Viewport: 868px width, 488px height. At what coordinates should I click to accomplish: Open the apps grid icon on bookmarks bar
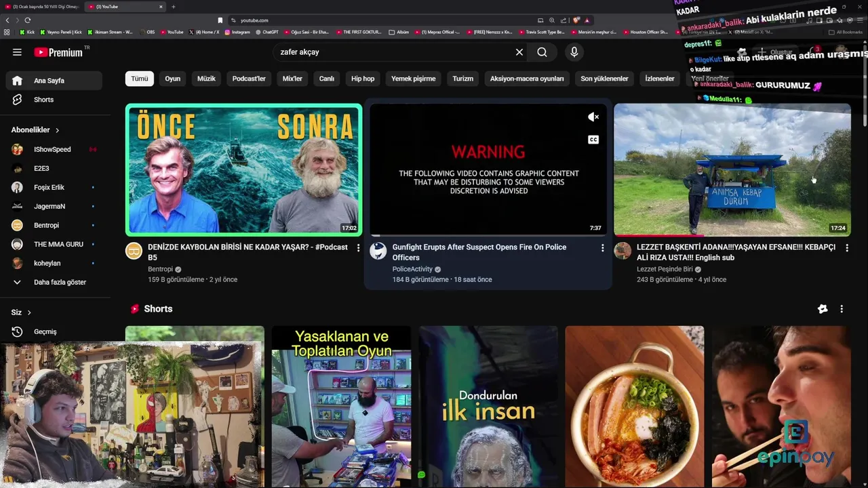tap(7, 32)
